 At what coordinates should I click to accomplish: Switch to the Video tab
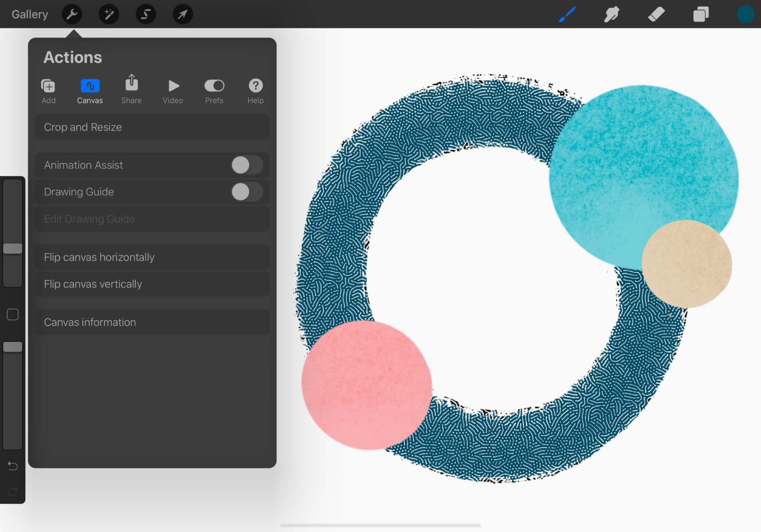coord(172,90)
